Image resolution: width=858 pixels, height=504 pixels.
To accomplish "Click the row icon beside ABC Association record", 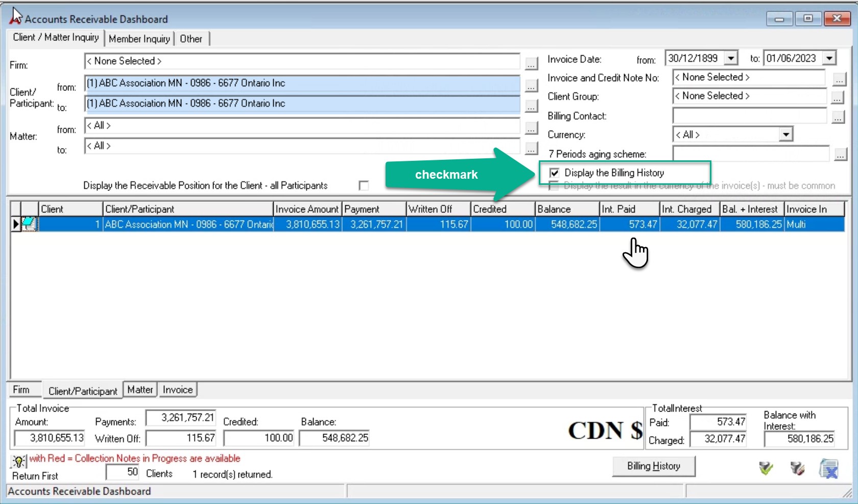I will (30, 224).
